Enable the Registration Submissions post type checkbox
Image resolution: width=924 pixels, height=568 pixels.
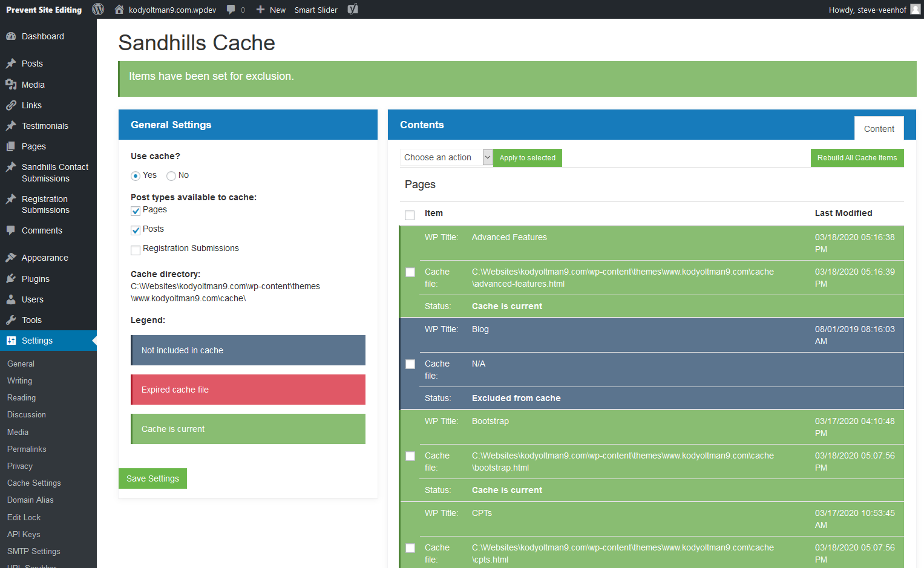point(136,250)
